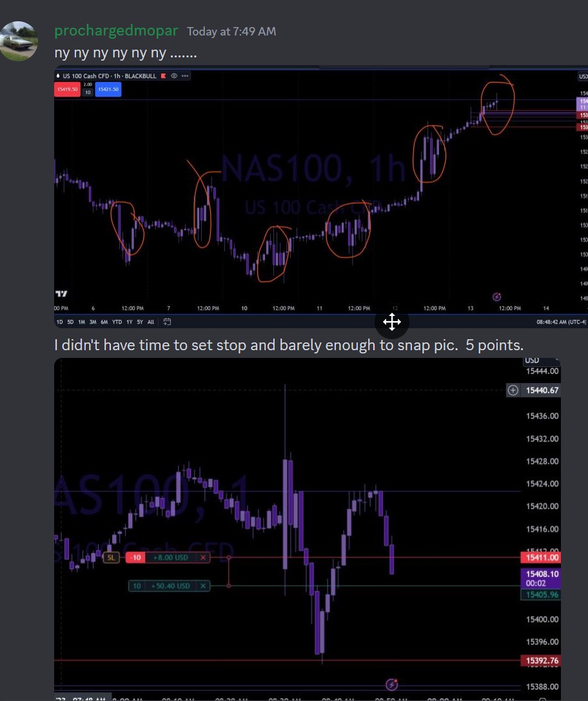Select the 1M time range
Viewport: 588px width, 701px height.
click(x=81, y=322)
